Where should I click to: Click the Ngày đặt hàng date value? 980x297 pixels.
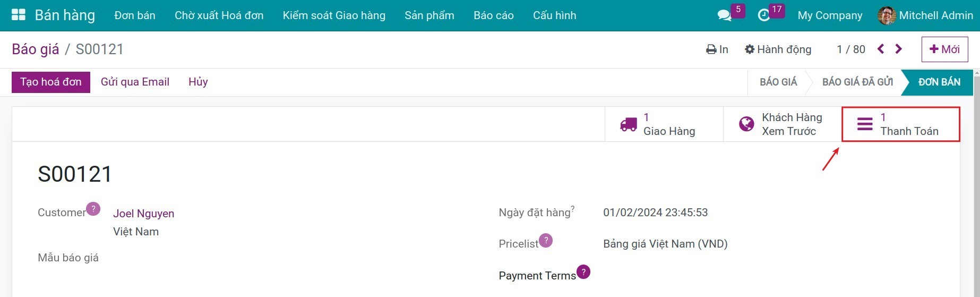pos(656,213)
